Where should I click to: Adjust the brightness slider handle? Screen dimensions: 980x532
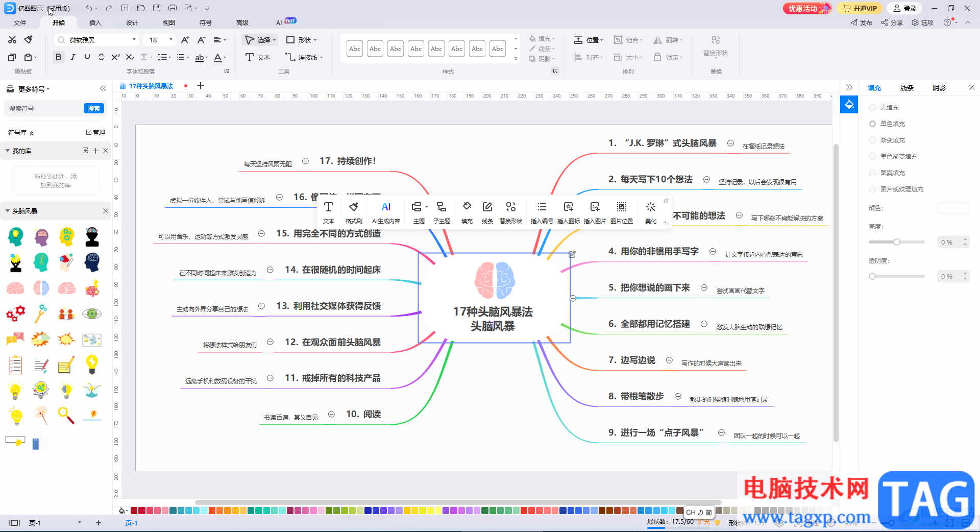pyautogui.click(x=896, y=242)
